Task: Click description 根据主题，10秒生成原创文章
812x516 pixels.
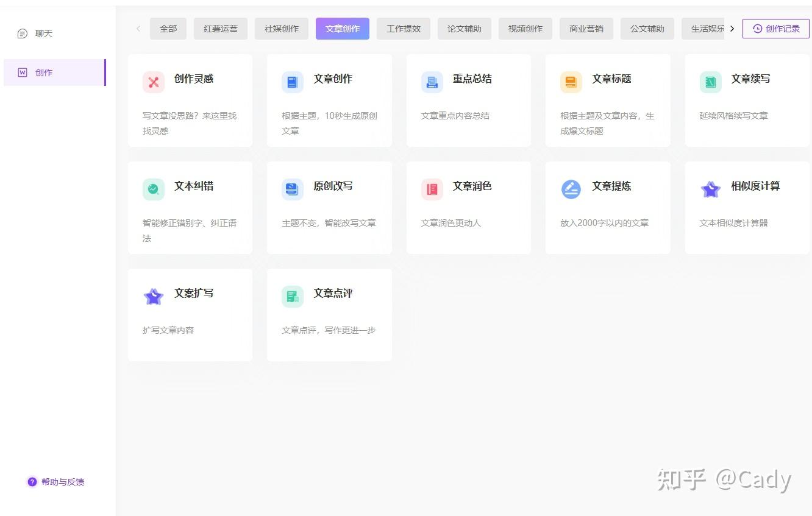Action: (330, 123)
